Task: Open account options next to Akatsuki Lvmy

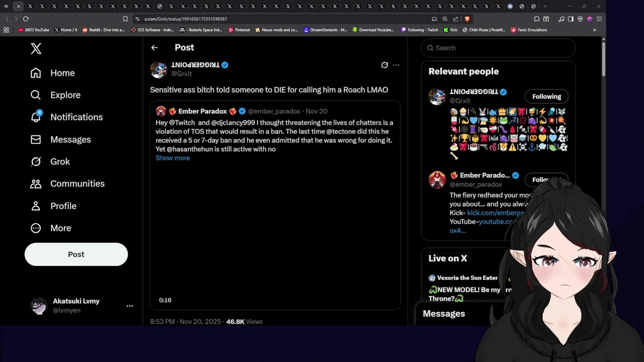Action: 129,306
